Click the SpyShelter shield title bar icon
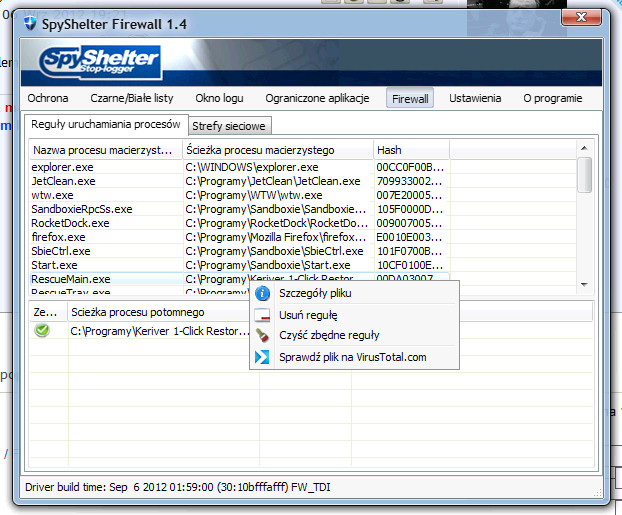The width and height of the screenshot is (622, 515). tap(30, 23)
